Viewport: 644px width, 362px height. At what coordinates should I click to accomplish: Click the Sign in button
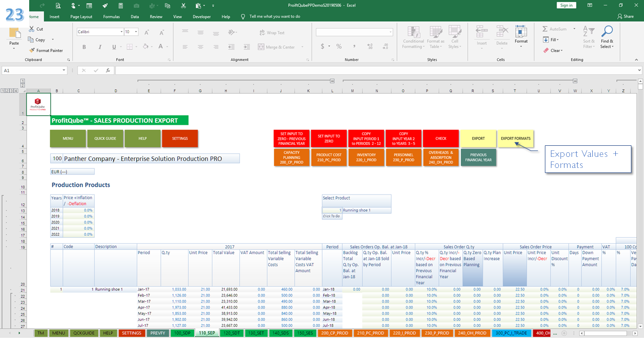(567, 5)
